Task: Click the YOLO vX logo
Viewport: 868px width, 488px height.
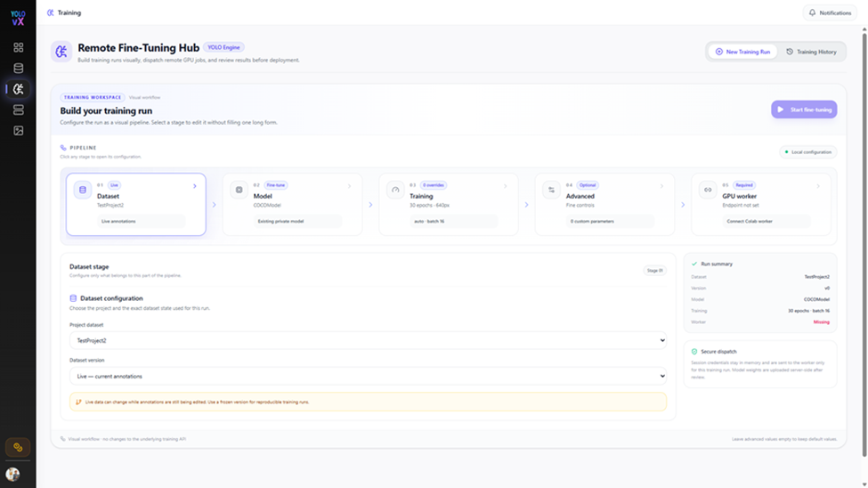Action: pos(18,18)
